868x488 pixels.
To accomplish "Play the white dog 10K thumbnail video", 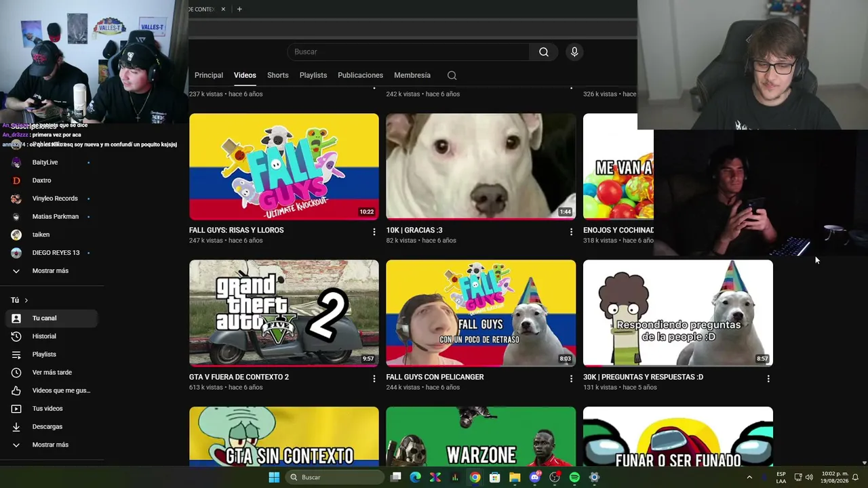I will (x=481, y=167).
